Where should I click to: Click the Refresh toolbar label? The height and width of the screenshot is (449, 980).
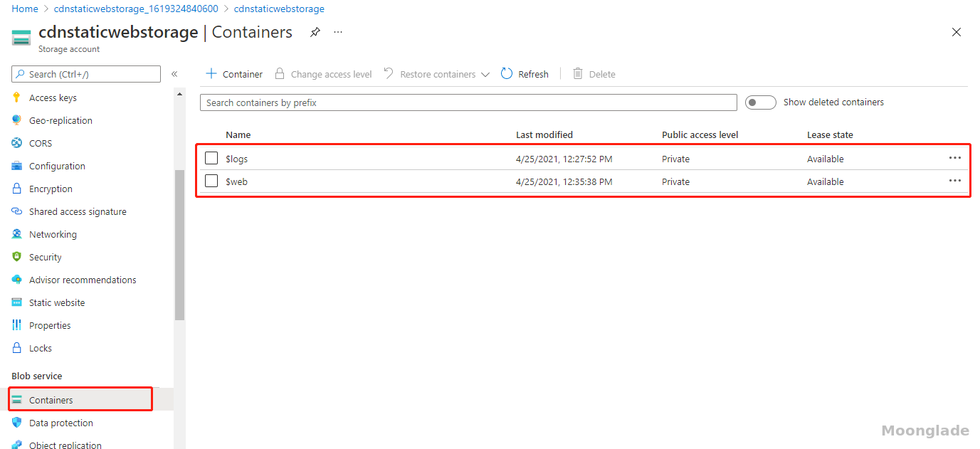(x=533, y=74)
